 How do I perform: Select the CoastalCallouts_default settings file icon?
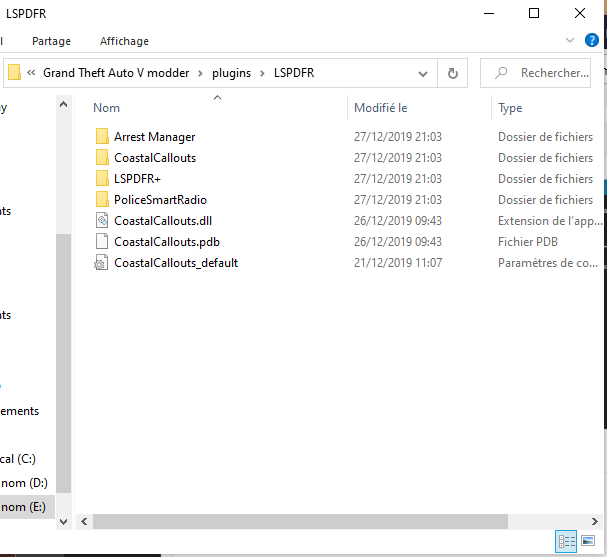(x=101, y=263)
